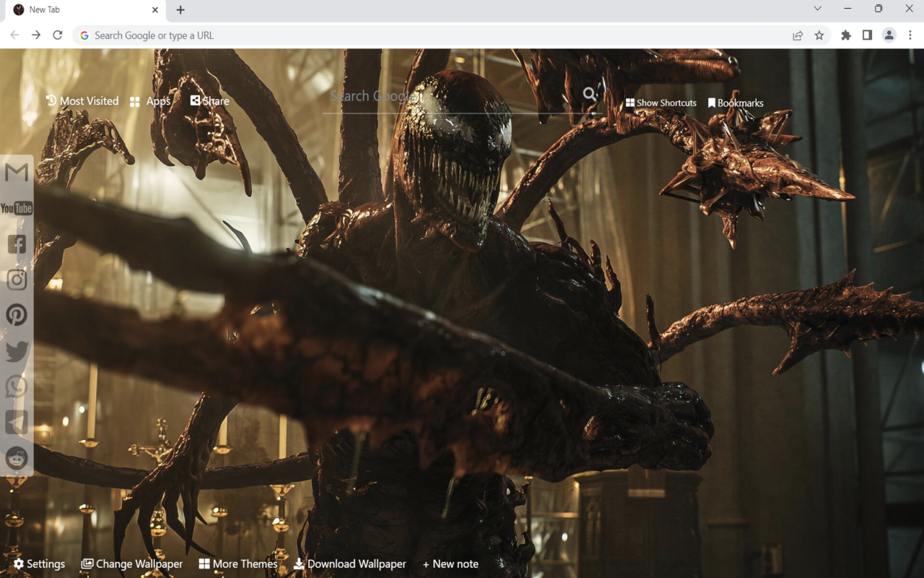Open WhatsApp shortcut icon
The width and height of the screenshot is (924, 578).
pos(17,387)
